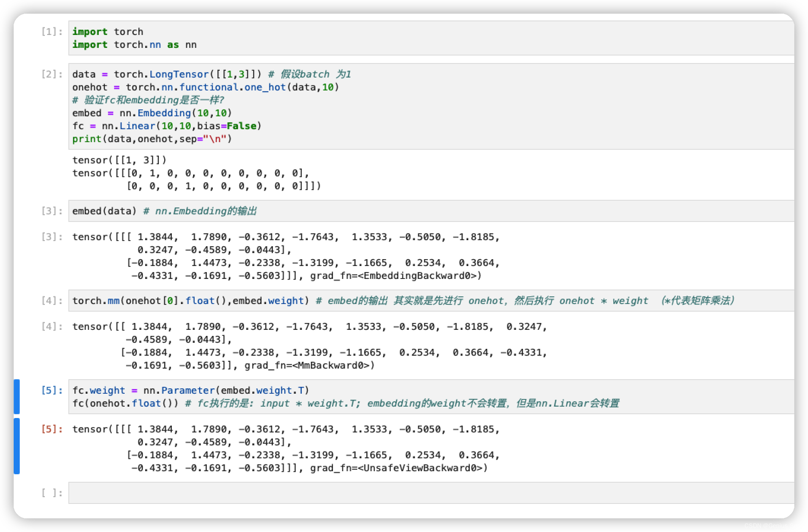Click the 'print(data,onehot,sep="\n")' line
Screen dimensions: 808x532
click(x=152, y=139)
